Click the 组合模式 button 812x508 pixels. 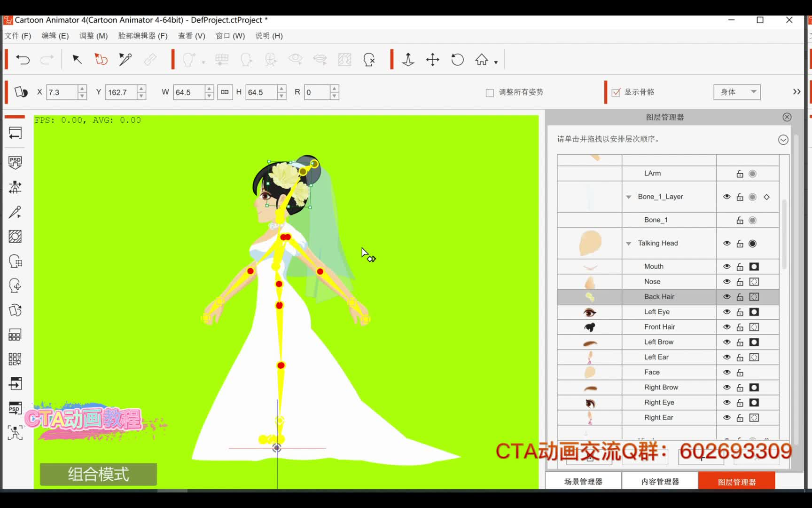(98, 474)
